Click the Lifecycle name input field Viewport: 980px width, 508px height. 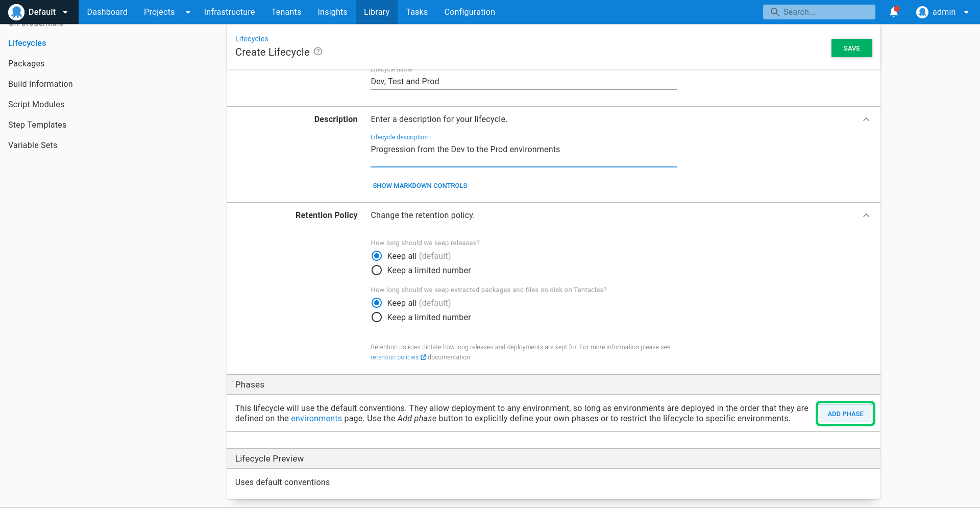tap(523, 82)
